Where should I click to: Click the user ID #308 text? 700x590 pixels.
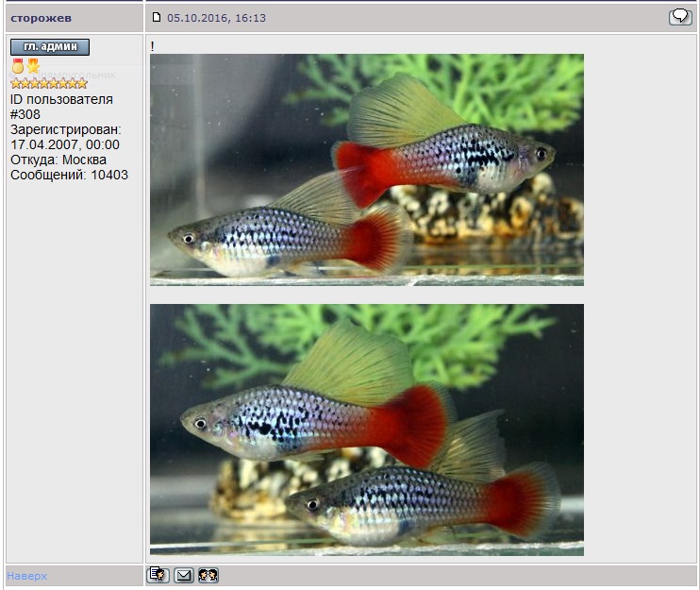click(25, 114)
